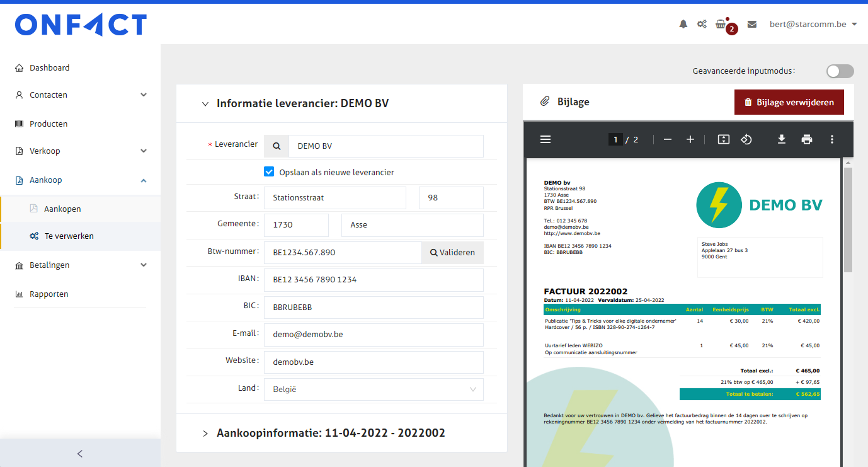Viewport: 868px width, 467px height.
Task: Click the Bijlage verwijderen button
Action: tap(789, 102)
